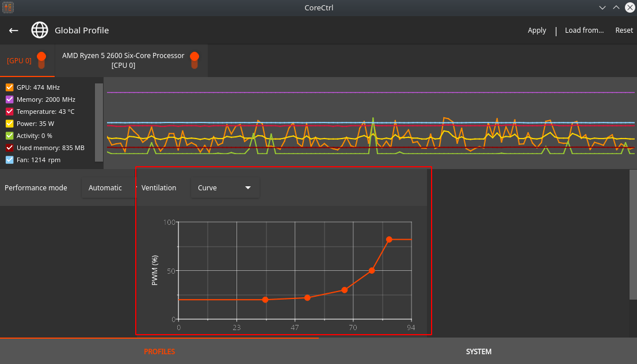Select the highest fan curve point
Screen dimensions: 637x364
click(389, 239)
